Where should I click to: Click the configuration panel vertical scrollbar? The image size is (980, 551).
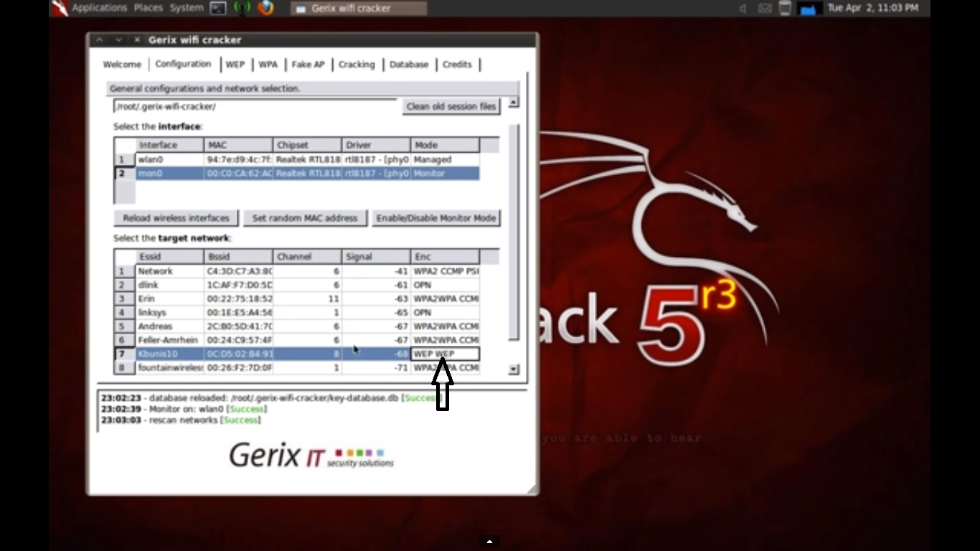pyautogui.click(x=513, y=233)
